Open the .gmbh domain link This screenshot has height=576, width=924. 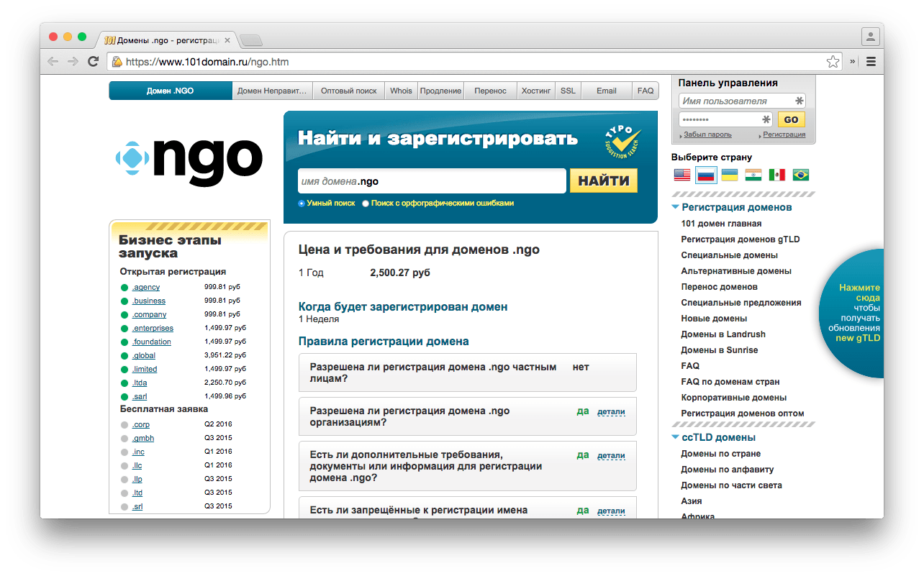click(x=143, y=438)
